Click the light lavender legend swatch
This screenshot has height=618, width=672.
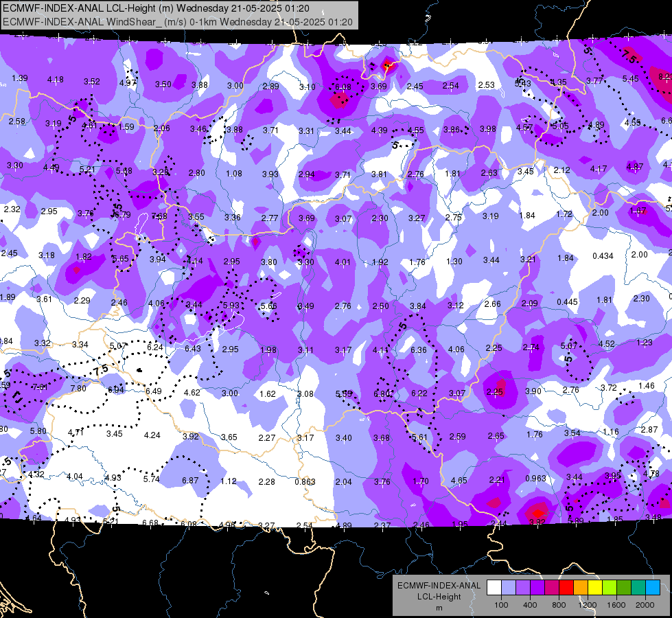(509, 588)
